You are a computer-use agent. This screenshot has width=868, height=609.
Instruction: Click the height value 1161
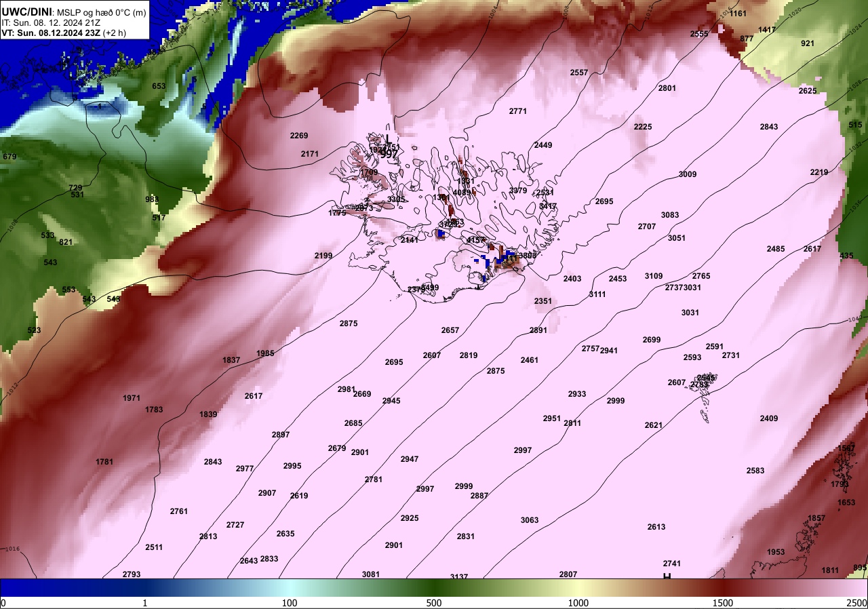[x=738, y=14]
